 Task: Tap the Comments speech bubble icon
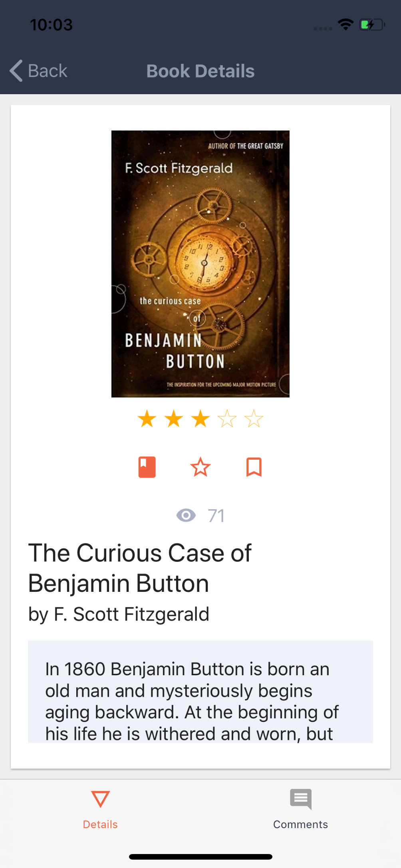tap(301, 799)
